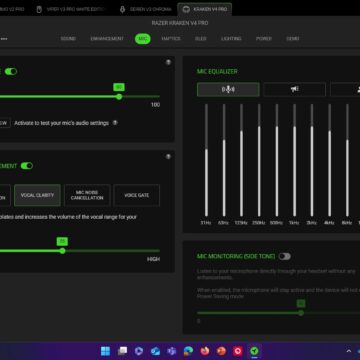Enable the Mic Monitoring (Side Tone) toggle
360x360 pixels.
point(285,256)
